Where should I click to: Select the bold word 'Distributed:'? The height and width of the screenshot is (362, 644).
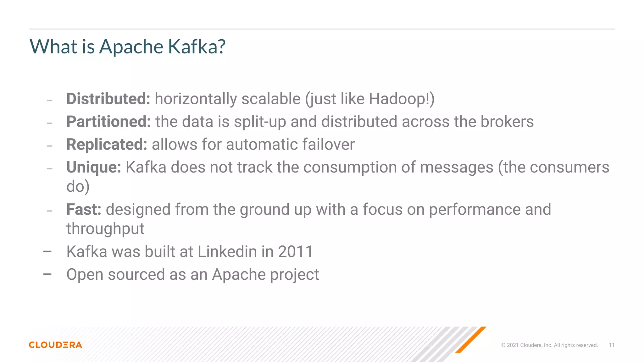[108, 99]
